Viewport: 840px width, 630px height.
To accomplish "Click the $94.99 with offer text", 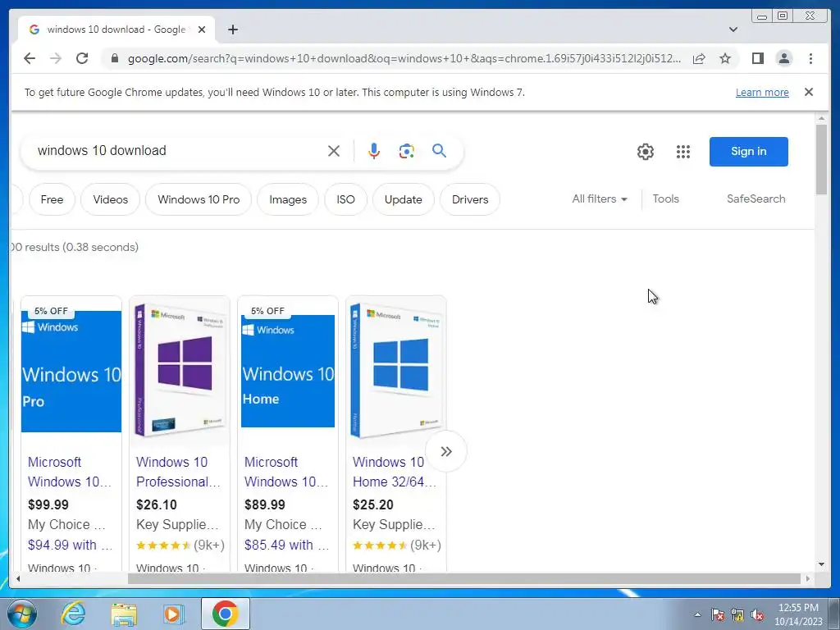I will (71, 545).
